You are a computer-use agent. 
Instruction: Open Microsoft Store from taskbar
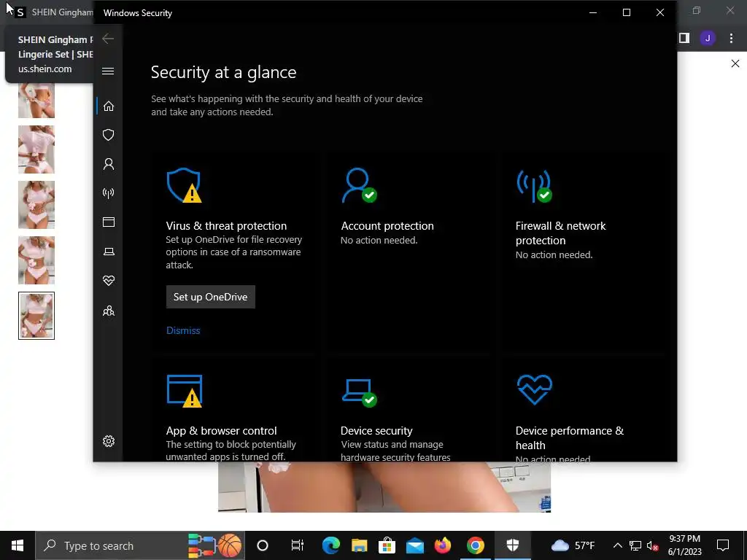coord(387,545)
